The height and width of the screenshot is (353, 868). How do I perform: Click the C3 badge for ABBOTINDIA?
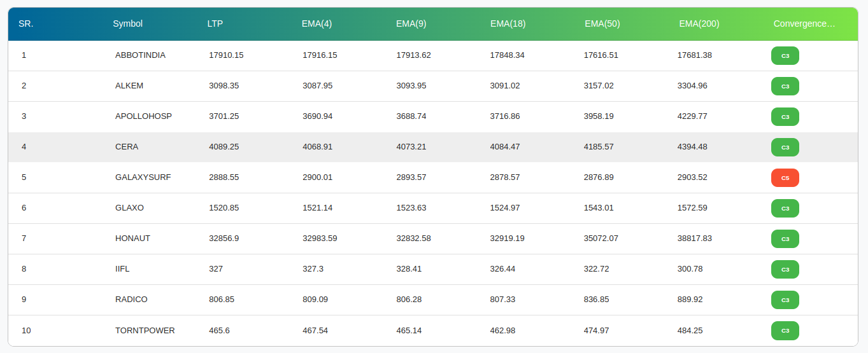tap(785, 56)
